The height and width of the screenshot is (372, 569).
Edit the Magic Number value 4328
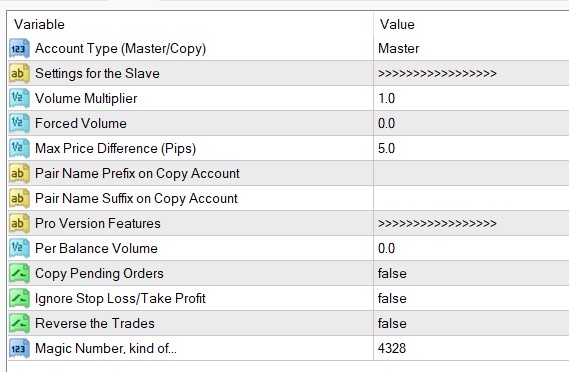[x=471, y=349]
